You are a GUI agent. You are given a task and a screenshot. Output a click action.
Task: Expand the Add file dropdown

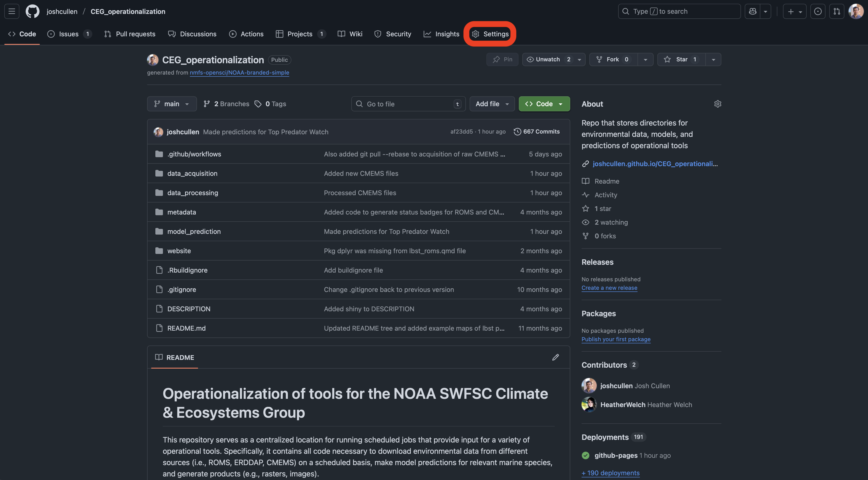coord(492,104)
